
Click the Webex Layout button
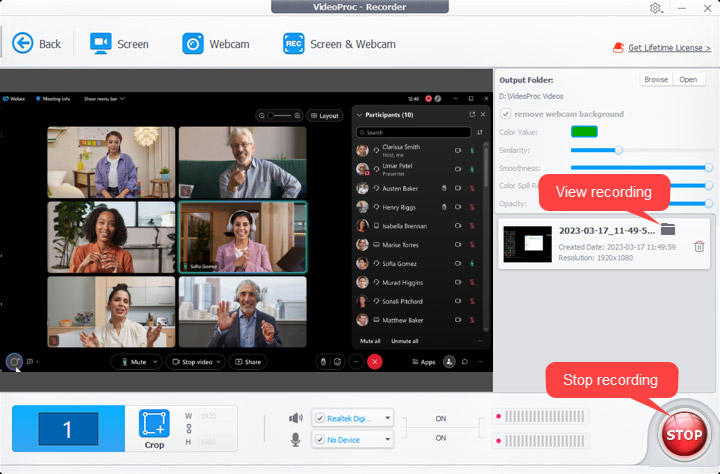pyautogui.click(x=325, y=116)
